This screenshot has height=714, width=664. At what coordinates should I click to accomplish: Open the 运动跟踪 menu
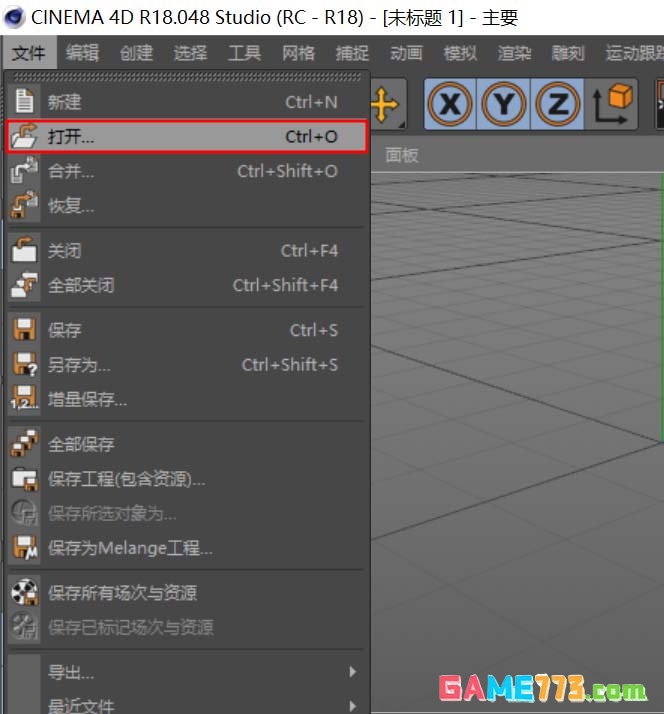pos(634,53)
